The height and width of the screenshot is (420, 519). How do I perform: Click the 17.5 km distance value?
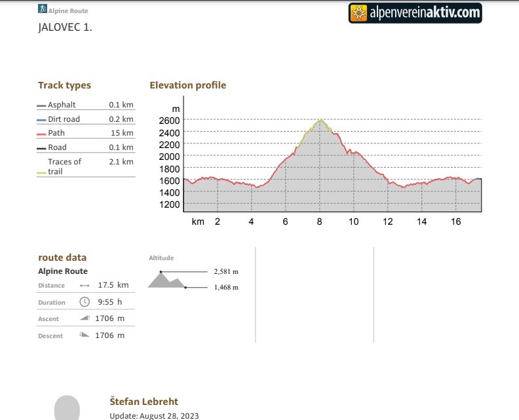(113, 285)
